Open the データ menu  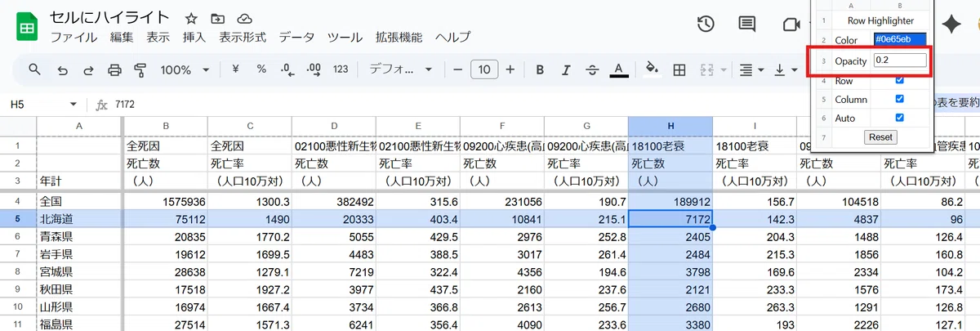[296, 38]
